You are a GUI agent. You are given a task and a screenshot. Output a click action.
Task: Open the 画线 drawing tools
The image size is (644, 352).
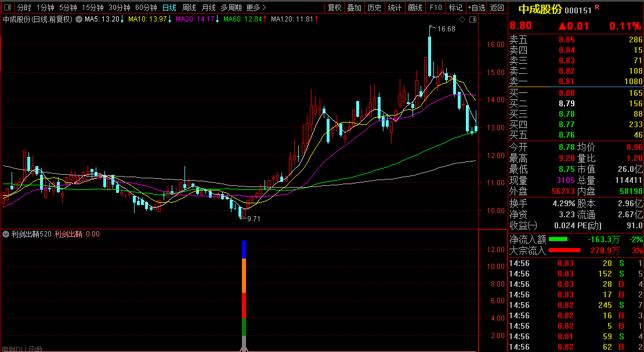[415, 8]
